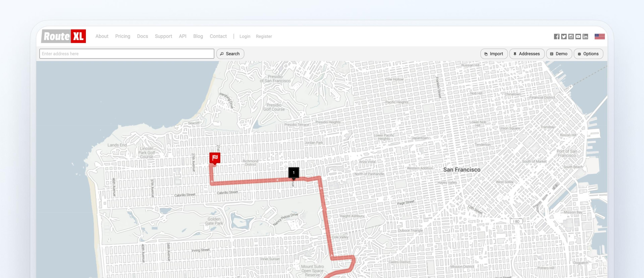Focus the 'Enter address here' field
The width and height of the screenshot is (644, 278).
tap(127, 54)
